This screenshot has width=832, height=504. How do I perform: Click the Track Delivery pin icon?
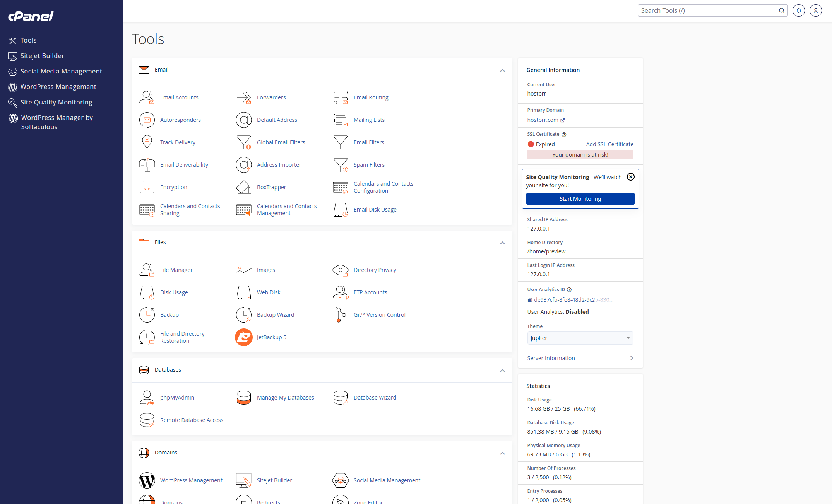coord(147,142)
